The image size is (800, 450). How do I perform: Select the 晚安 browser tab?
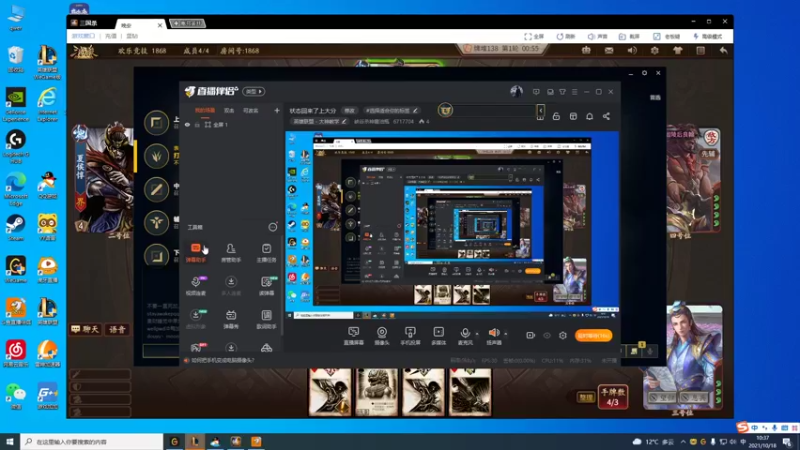[141, 25]
